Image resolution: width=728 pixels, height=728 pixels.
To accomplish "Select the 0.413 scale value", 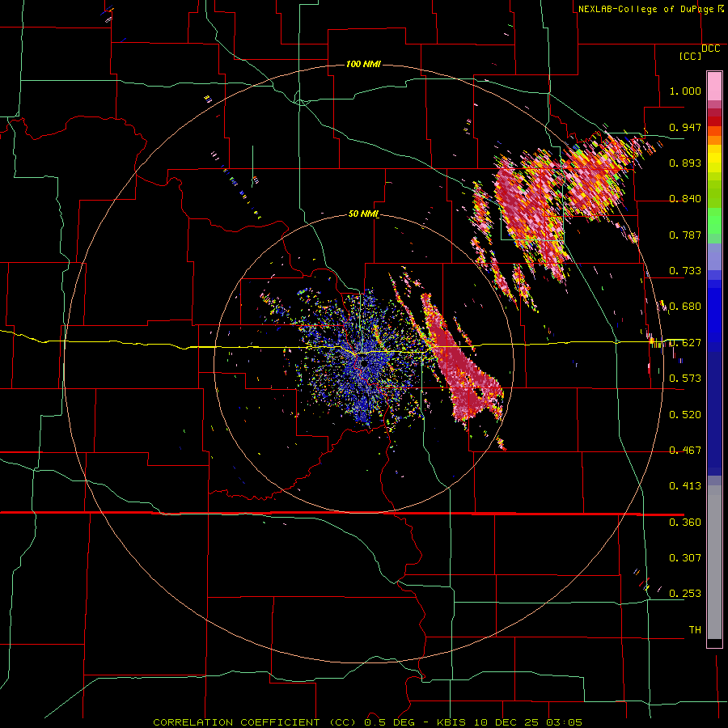I will (685, 486).
